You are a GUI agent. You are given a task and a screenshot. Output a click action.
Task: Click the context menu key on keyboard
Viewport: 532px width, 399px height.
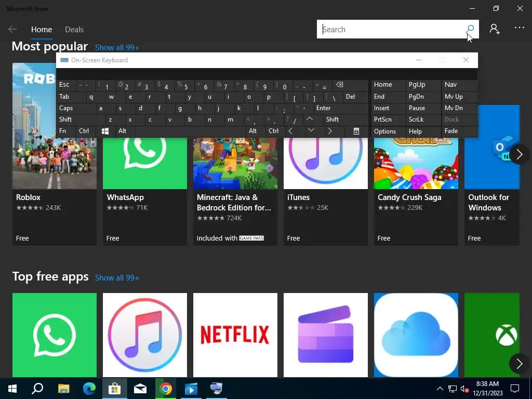tap(356, 131)
